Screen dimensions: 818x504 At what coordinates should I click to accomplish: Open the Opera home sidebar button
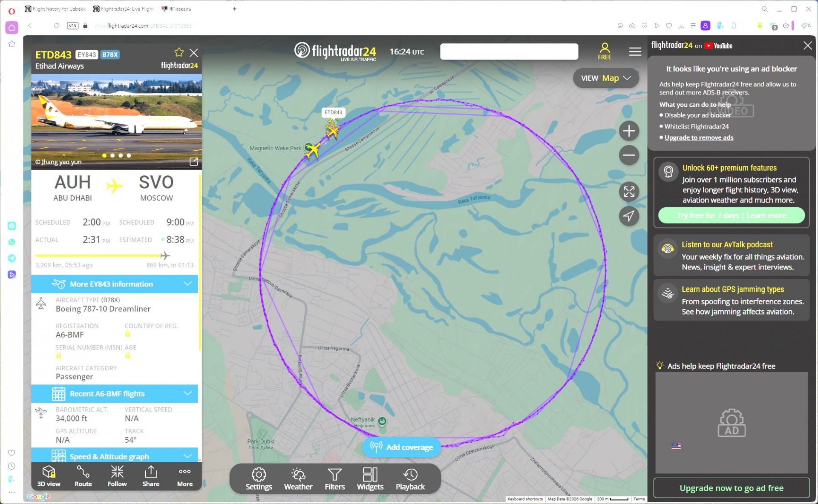pyautogui.click(x=12, y=28)
